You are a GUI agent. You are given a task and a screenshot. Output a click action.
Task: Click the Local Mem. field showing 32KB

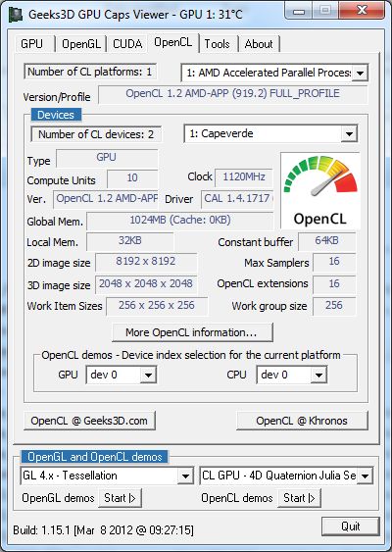(129, 241)
